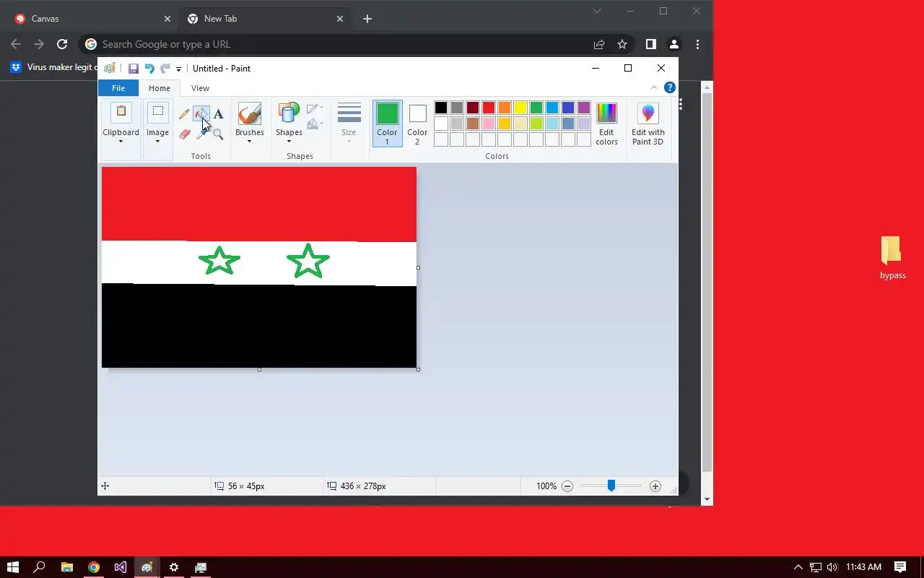Pick the purple color swatch
This screenshot has width=924, height=578.
584,108
